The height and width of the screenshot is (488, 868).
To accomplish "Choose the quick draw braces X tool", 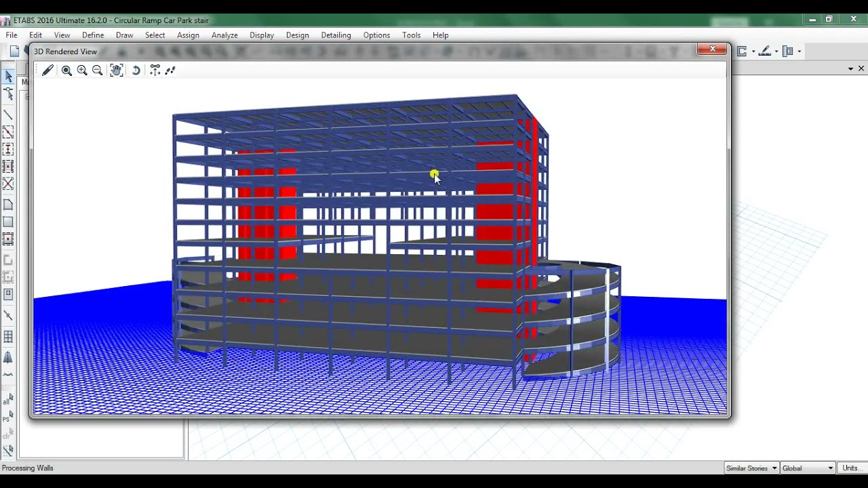I will pyautogui.click(x=8, y=184).
